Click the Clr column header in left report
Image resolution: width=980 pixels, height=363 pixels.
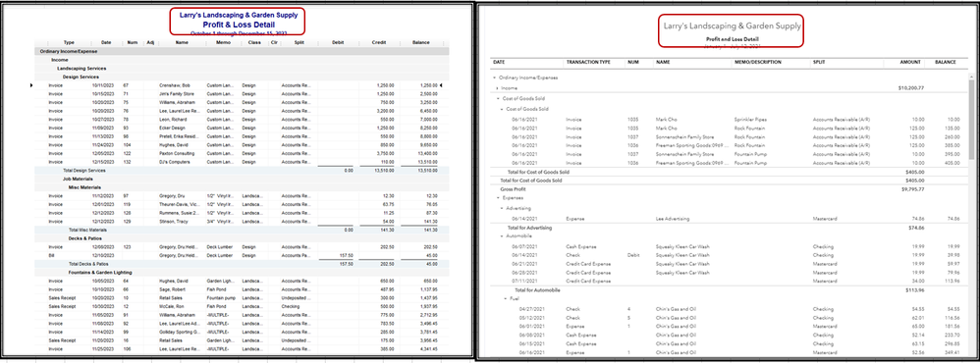pos(274,42)
